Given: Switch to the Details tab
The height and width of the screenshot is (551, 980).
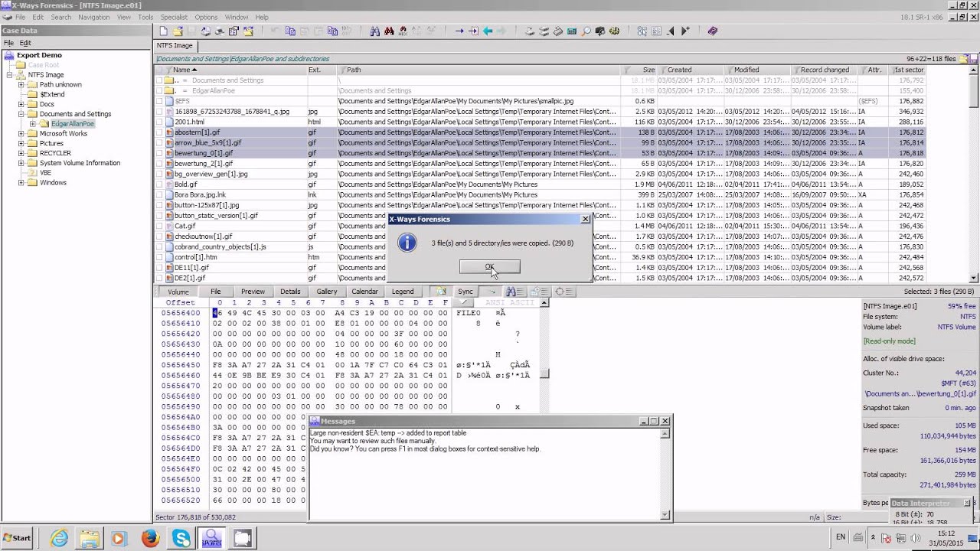Looking at the screenshot, I should (290, 292).
